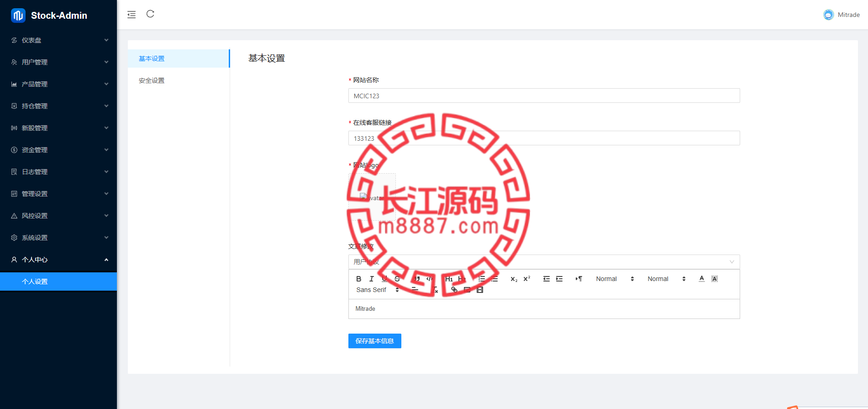Insert an image in the editor

tap(467, 290)
